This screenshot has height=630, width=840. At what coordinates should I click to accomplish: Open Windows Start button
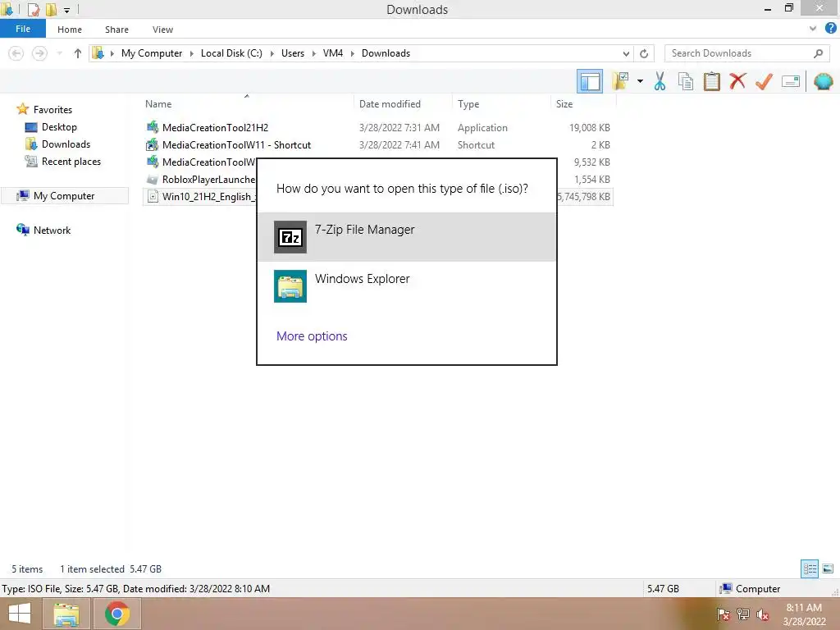20,614
